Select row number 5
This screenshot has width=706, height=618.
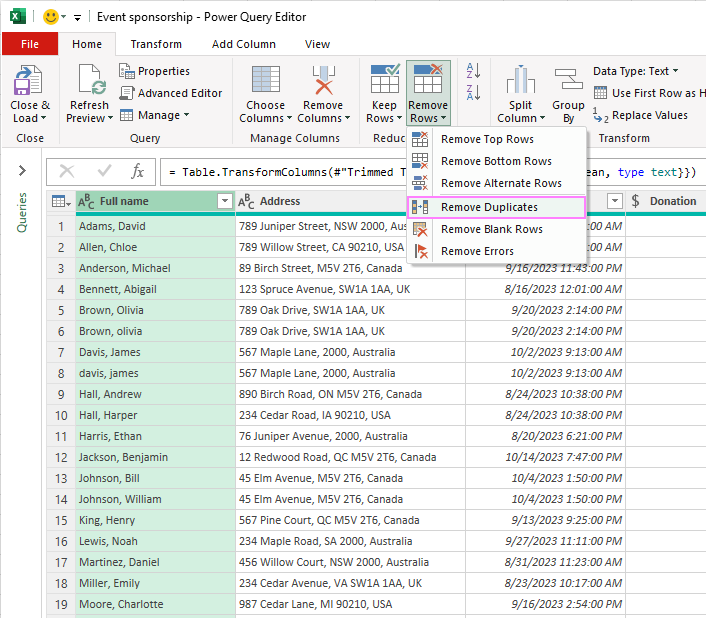click(x=61, y=311)
